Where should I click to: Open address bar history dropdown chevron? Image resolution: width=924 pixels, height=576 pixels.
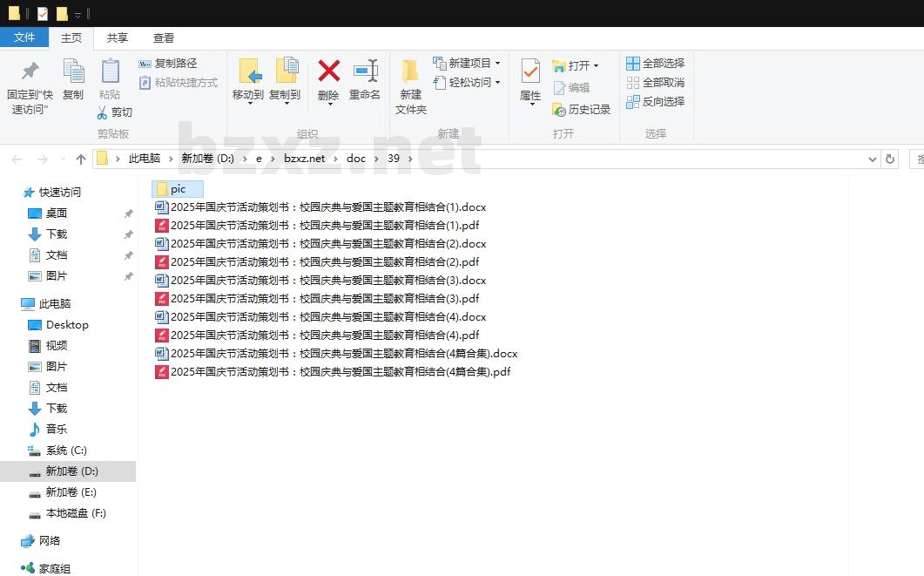click(x=873, y=159)
